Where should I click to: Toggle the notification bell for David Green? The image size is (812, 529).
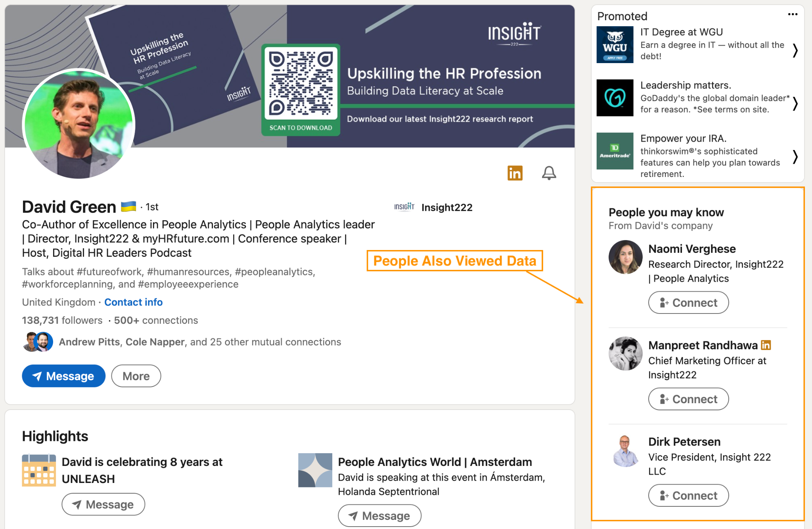click(549, 173)
